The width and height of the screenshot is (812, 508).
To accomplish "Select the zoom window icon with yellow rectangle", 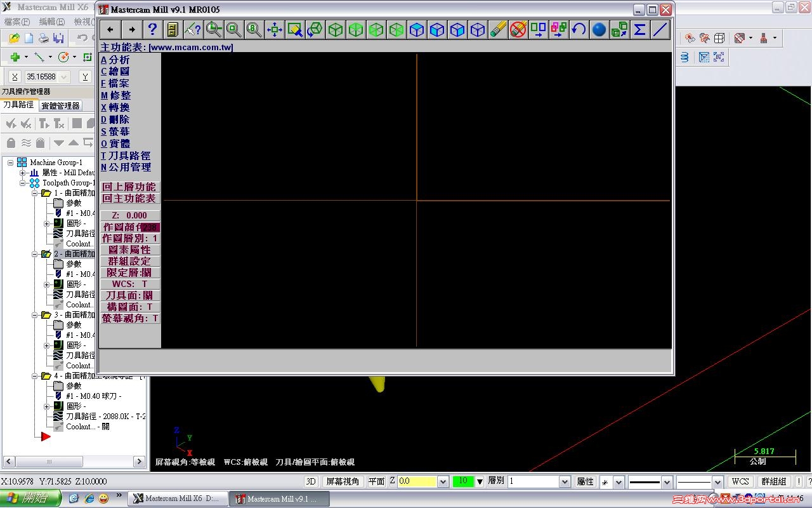I will (x=294, y=30).
